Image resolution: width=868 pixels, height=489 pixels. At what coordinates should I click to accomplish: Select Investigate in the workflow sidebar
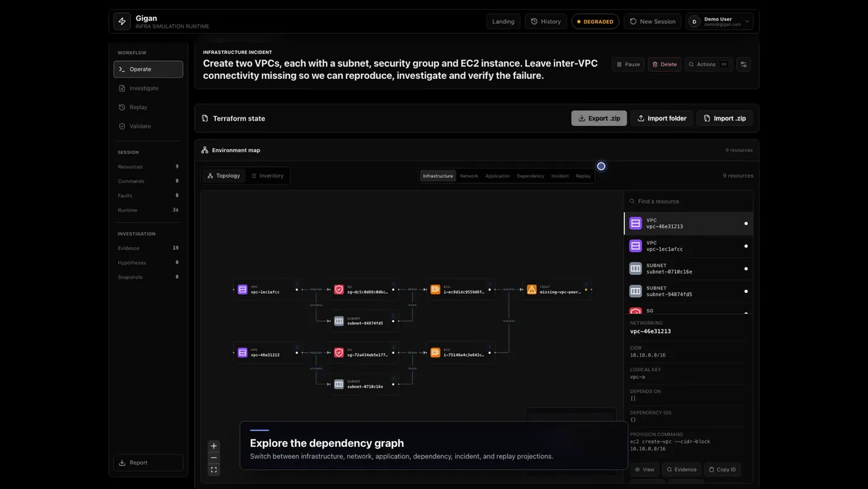148,88
